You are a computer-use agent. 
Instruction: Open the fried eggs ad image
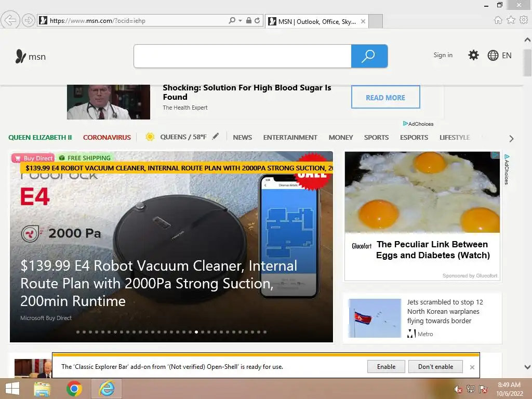coord(422,192)
